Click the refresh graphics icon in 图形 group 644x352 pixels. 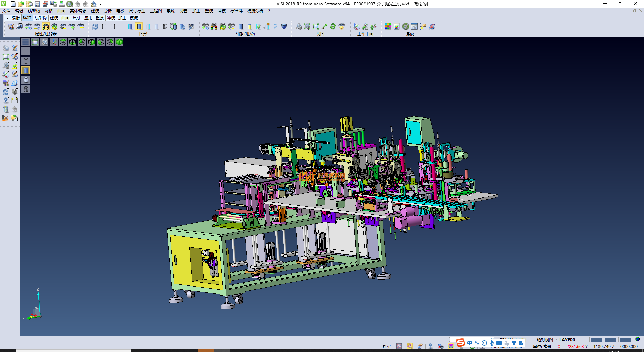(x=95, y=27)
